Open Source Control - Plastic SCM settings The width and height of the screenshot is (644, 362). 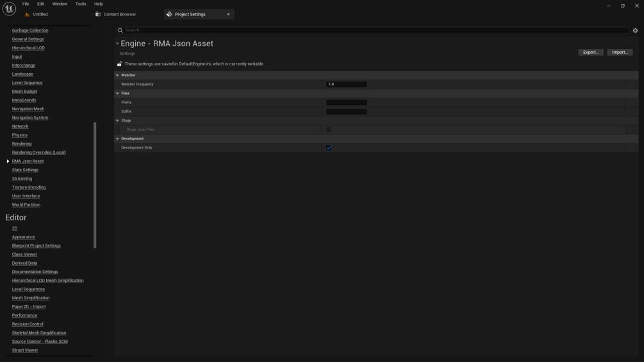tap(40, 341)
